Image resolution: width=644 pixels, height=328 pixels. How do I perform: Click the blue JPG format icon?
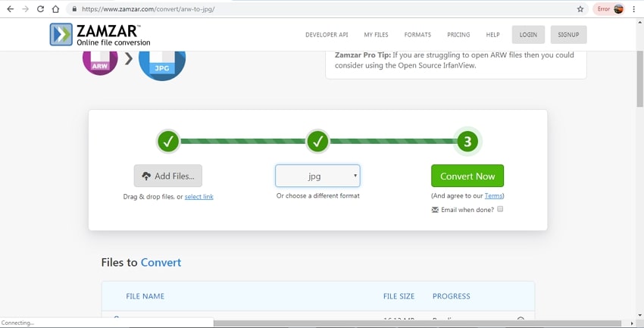(162, 64)
